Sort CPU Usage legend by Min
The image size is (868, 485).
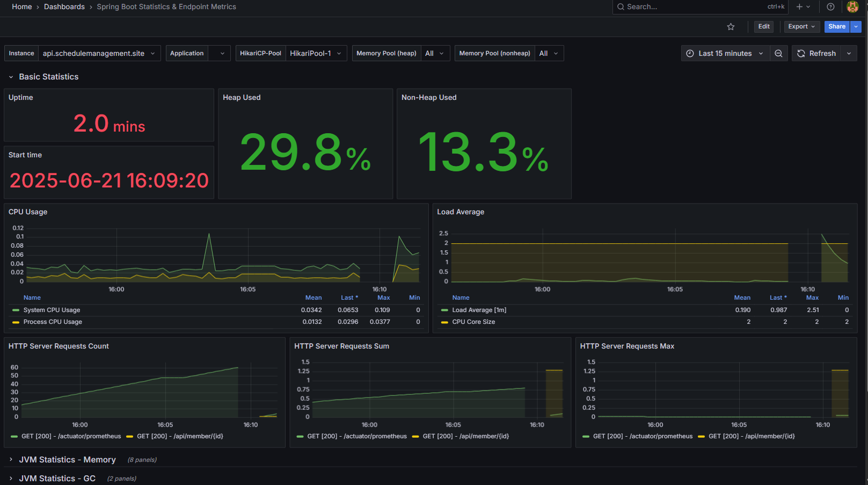click(x=414, y=298)
